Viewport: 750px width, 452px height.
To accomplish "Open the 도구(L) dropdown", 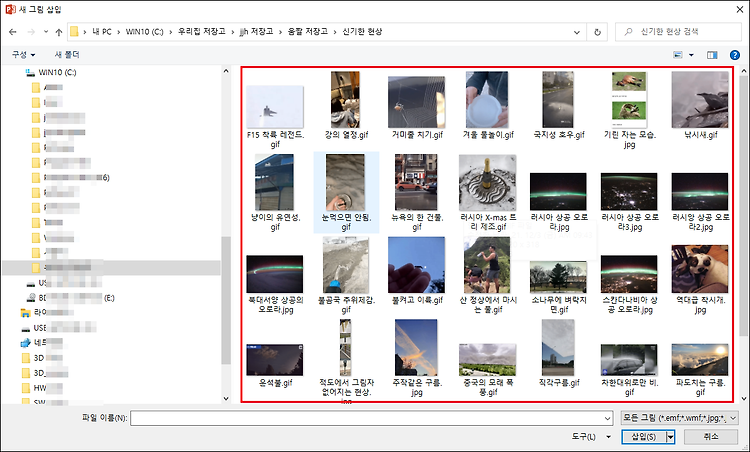I will (591, 436).
